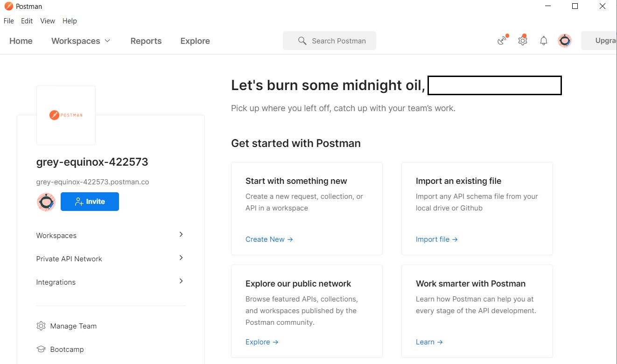Maximize the Postman window

click(x=575, y=7)
